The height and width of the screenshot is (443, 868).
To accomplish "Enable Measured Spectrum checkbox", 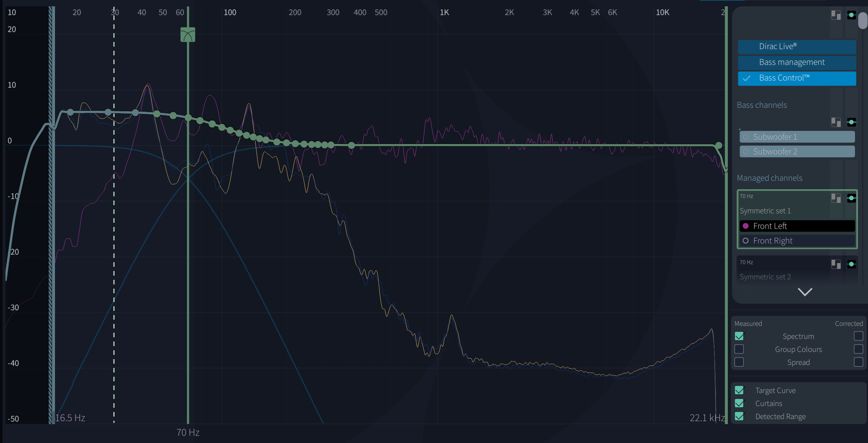I will click(739, 336).
